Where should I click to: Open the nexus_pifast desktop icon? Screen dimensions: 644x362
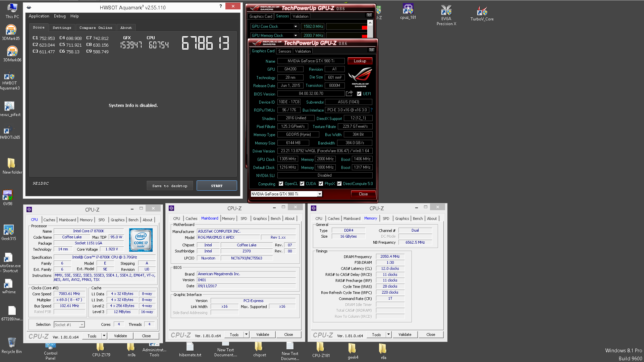9,109
